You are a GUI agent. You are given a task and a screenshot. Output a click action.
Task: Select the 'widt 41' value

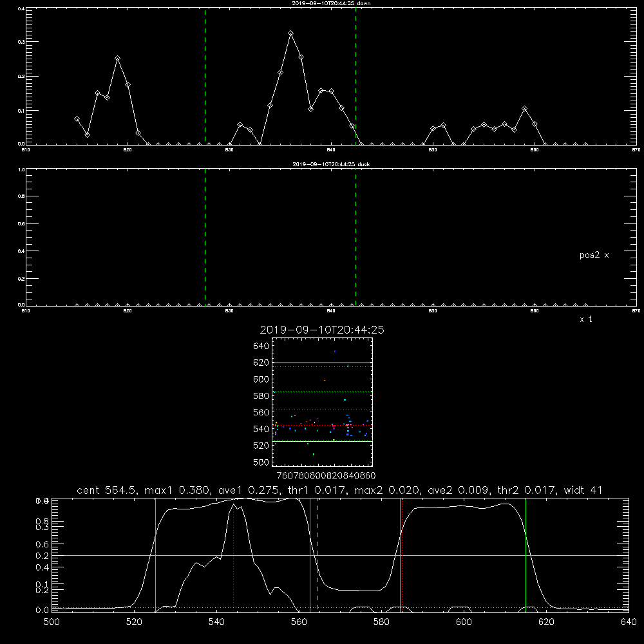pos(583,490)
